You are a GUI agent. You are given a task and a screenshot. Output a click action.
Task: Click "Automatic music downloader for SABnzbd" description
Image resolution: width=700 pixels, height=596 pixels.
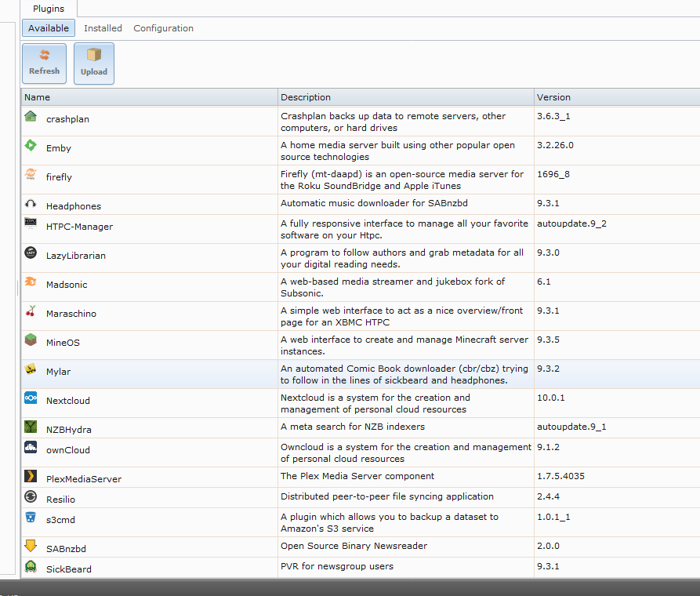click(x=374, y=203)
